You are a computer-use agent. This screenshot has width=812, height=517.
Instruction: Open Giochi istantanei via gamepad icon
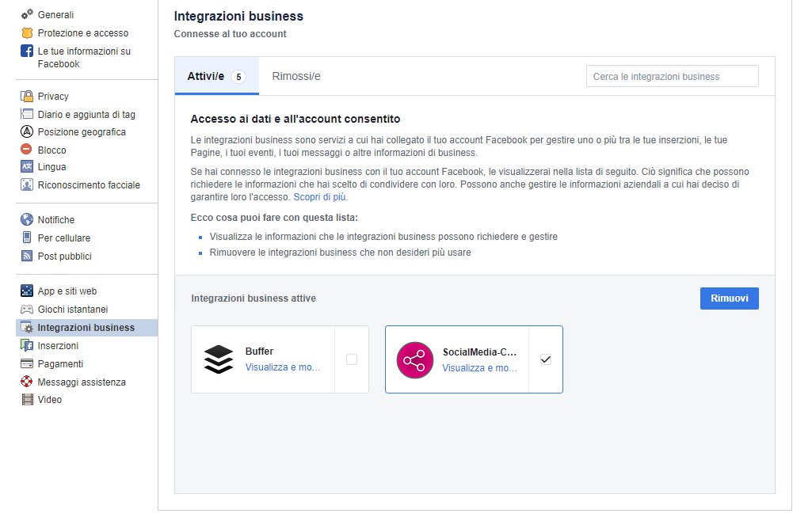pyautogui.click(x=29, y=309)
